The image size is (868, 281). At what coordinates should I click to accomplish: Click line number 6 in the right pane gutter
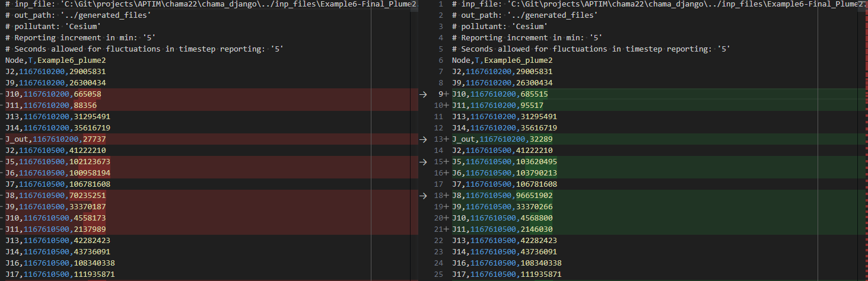(x=440, y=60)
